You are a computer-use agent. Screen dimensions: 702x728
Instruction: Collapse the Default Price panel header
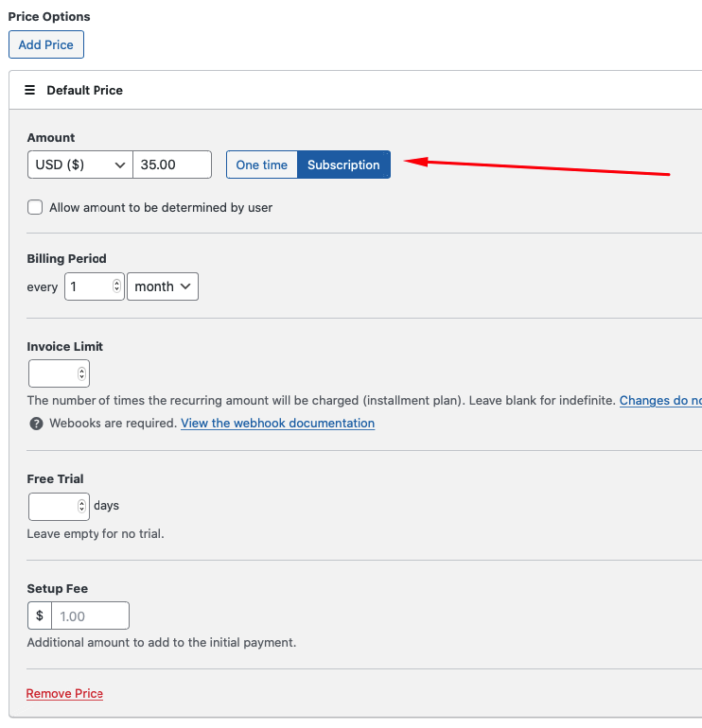[360, 91]
